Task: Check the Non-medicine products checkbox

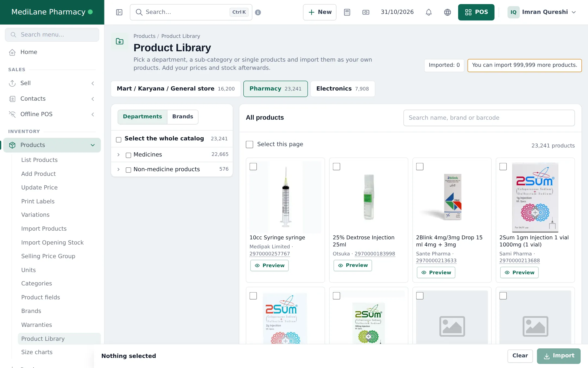Action: (128, 170)
